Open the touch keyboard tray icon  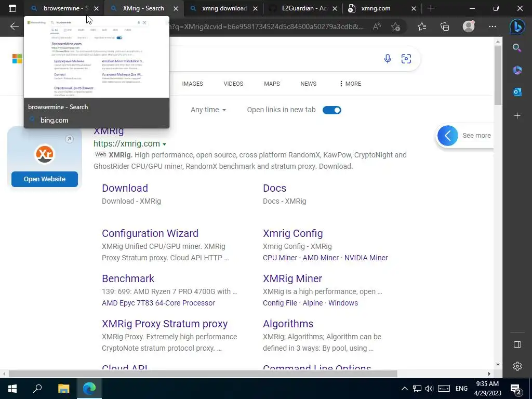pos(444,389)
